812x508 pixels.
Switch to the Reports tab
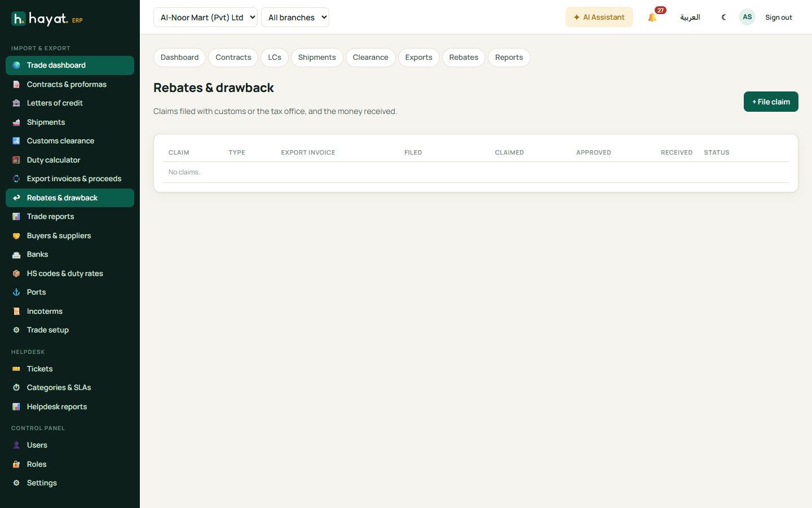pyautogui.click(x=509, y=58)
